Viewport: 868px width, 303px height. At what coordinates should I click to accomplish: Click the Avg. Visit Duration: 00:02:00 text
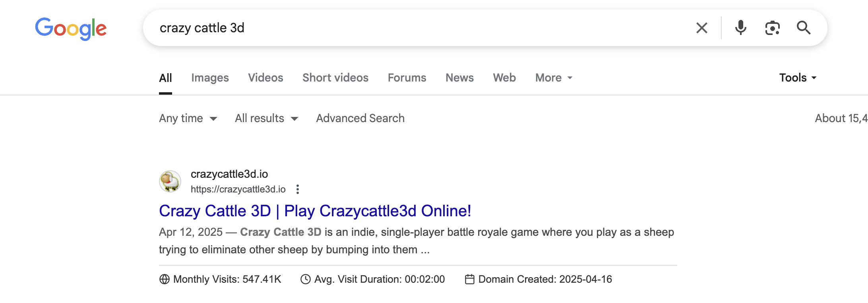pos(380,280)
